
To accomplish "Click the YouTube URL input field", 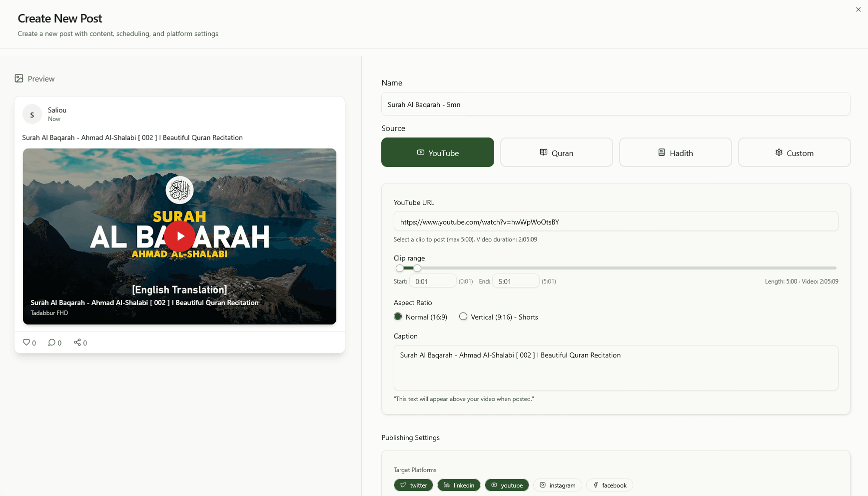I will (x=616, y=221).
